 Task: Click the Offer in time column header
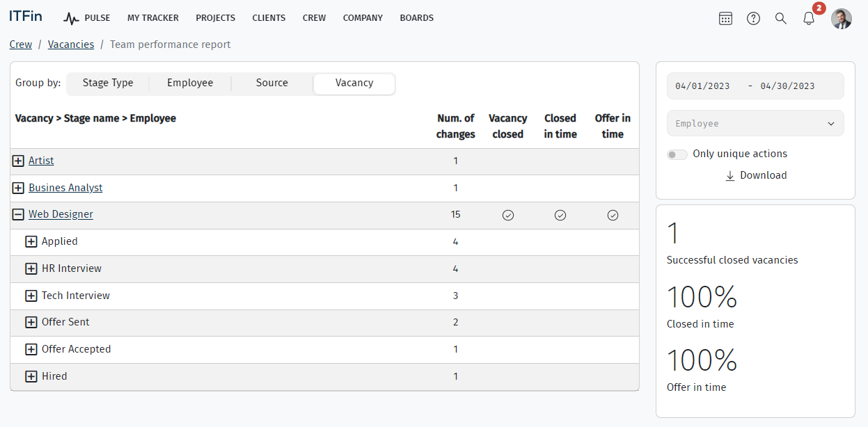coord(613,127)
